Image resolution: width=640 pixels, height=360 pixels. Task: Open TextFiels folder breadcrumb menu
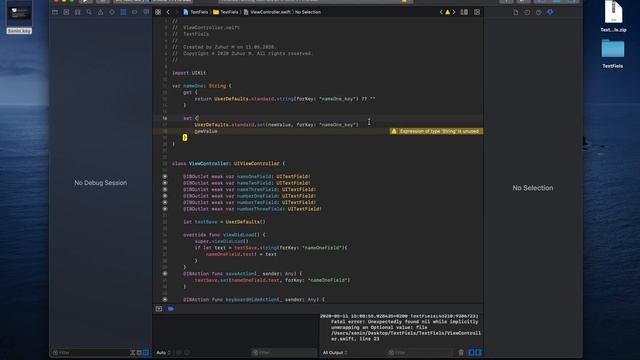click(226, 12)
